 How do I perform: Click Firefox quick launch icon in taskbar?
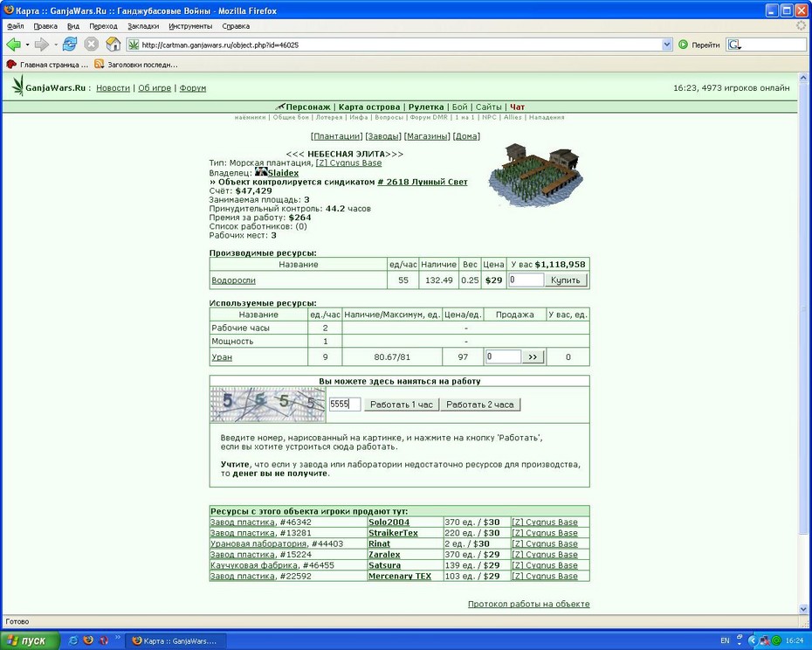(x=88, y=640)
